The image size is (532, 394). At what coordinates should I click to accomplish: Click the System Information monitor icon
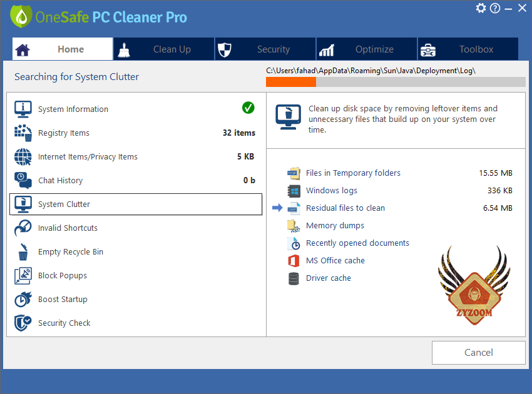(23, 109)
